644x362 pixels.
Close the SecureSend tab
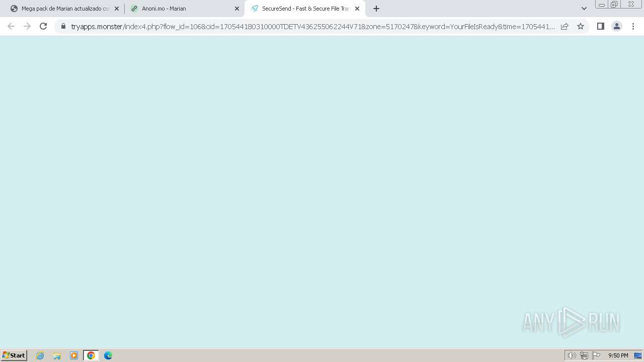pos(357,9)
